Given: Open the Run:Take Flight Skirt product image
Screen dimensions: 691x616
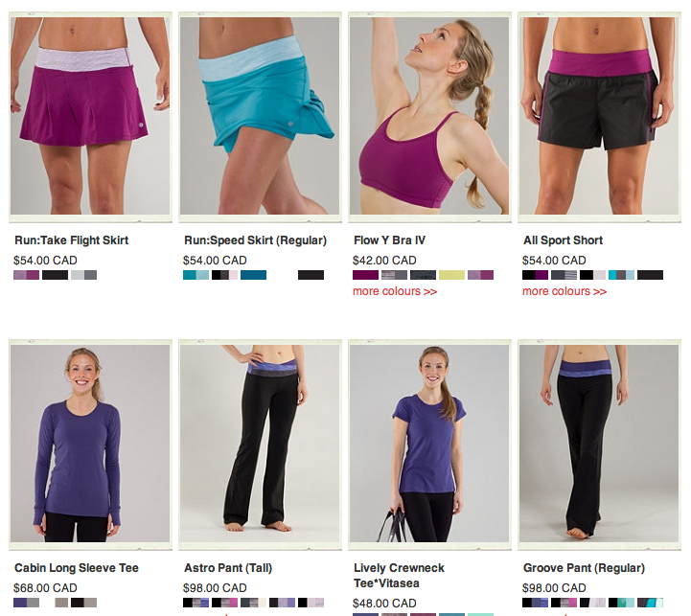Looking at the screenshot, I should point(90,116).
